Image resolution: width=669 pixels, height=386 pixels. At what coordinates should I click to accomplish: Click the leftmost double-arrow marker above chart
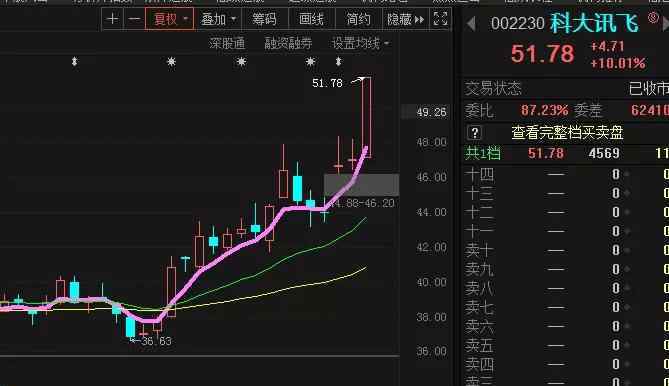(75, 62)
